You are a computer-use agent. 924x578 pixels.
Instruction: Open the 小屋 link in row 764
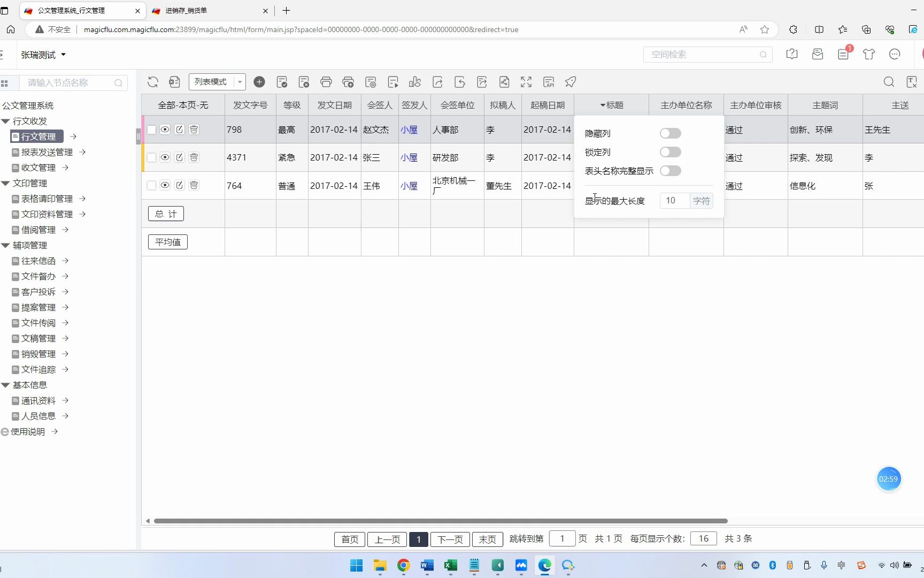coord(409,186)
